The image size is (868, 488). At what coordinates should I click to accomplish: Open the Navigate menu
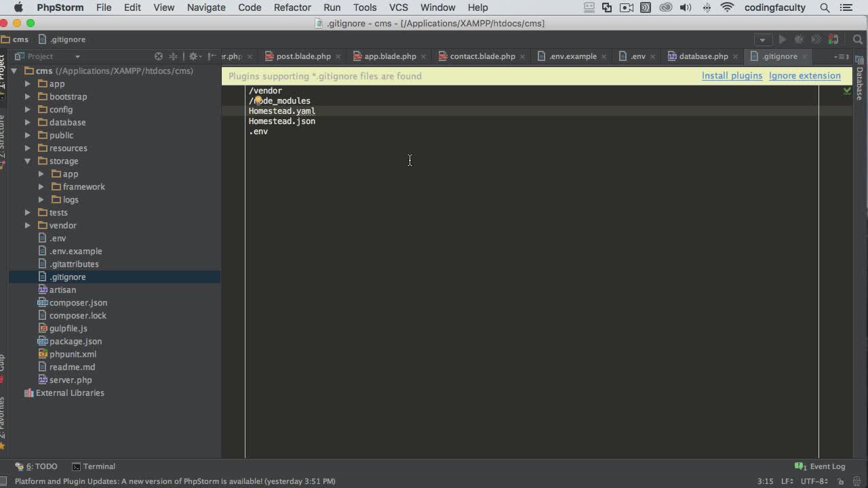206,7
